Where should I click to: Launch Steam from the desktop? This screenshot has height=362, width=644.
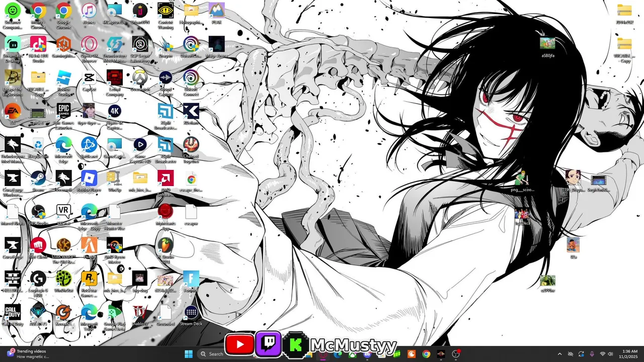pos(38,181)
